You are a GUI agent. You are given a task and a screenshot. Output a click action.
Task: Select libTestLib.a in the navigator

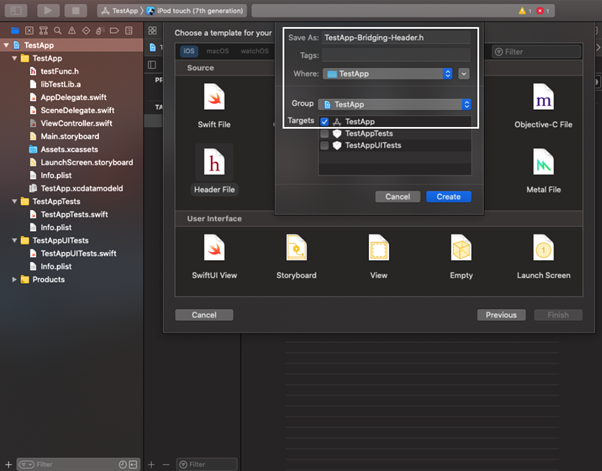pyautogui.click(x=60, y=84)
